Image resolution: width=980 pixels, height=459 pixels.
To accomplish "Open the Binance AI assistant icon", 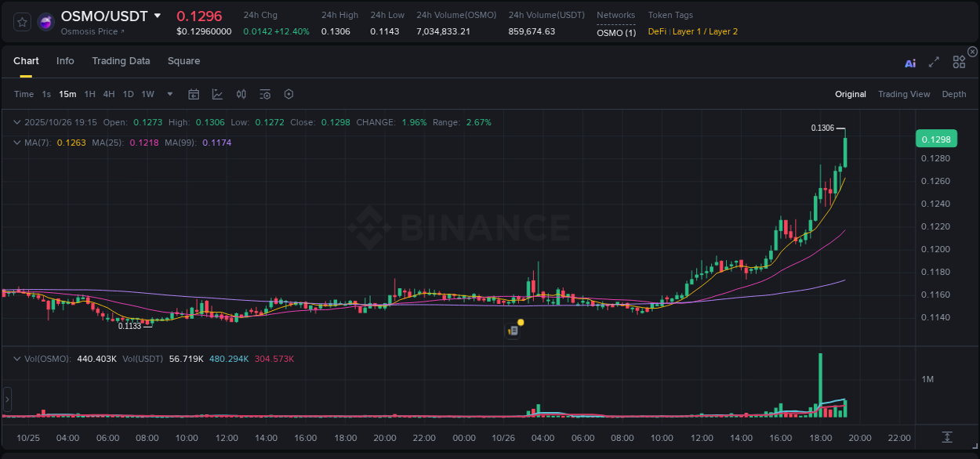I will [x=910, y=63].
